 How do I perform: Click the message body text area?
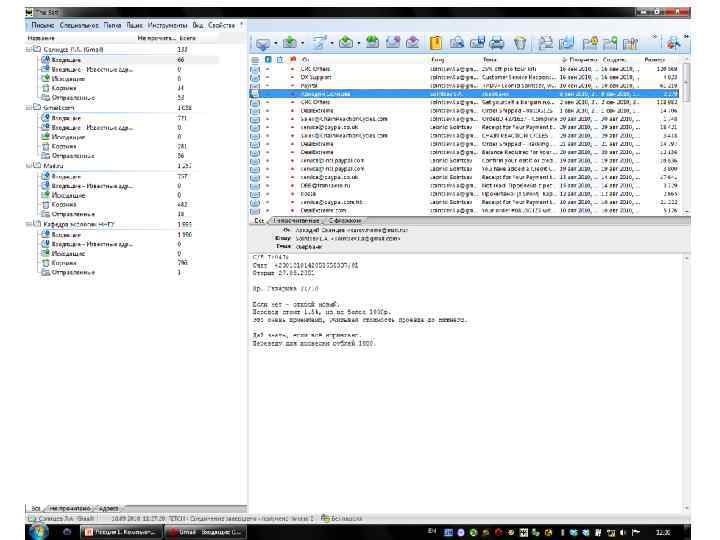(466, 381)
